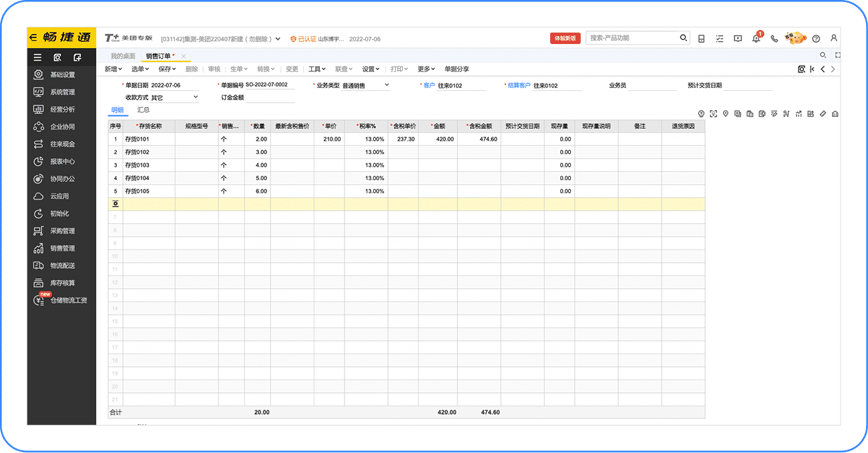Image resolution: width=868 pixels, height=453 pixels.
Task: Click the customer service mascot icon
Action: coord(795,38)
